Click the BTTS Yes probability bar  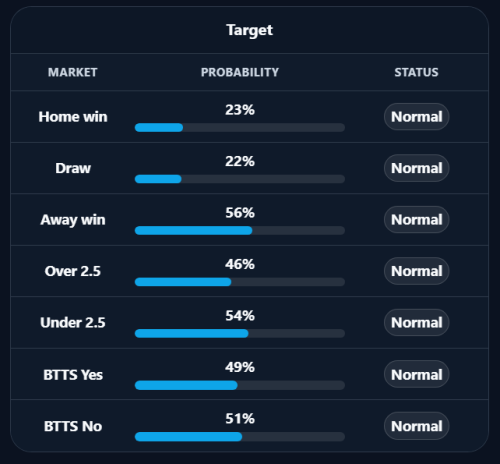[240, 385]
